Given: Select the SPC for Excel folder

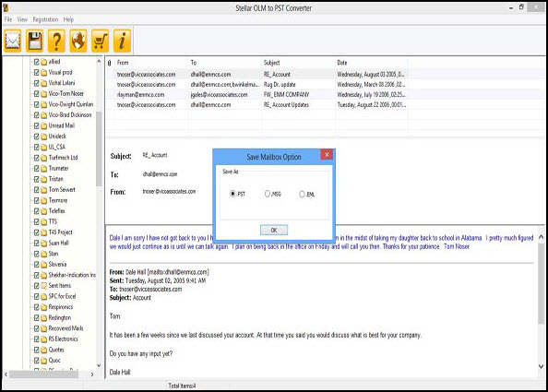Looking at the screenshot, I should (x=62, y=296).
